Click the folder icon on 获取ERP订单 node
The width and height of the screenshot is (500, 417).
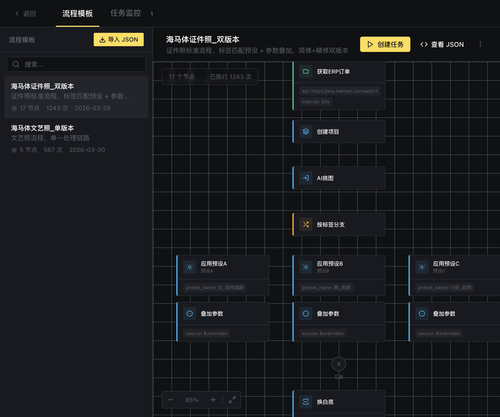(306, 71)
